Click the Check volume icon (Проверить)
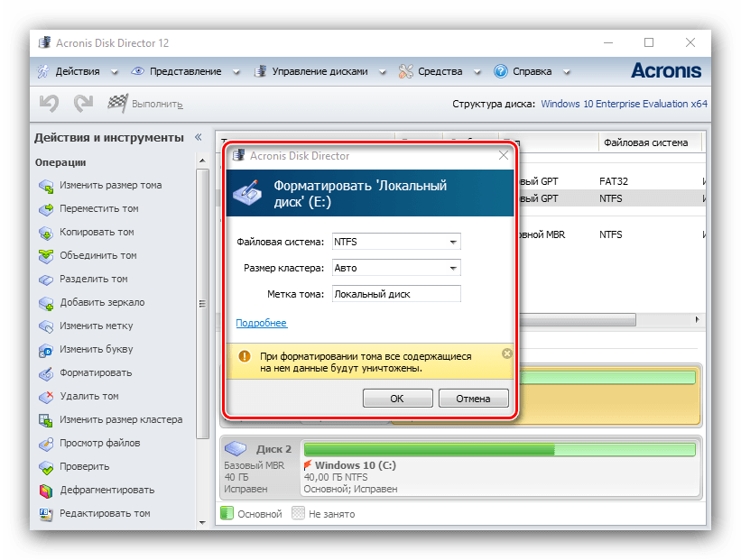Viewport: 741px width, 560px height. coord(46,467)
